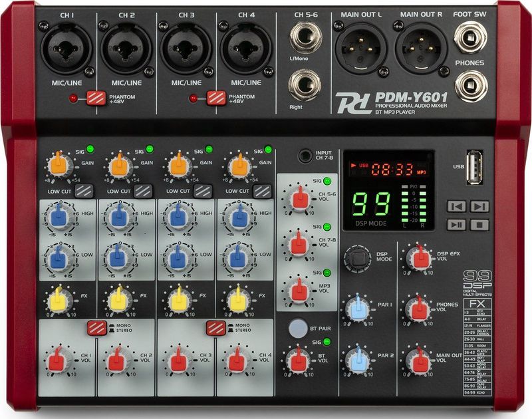532x419 pixels.
Task: Toggle the CH 3 low cut switch
Action: (203, 191)
